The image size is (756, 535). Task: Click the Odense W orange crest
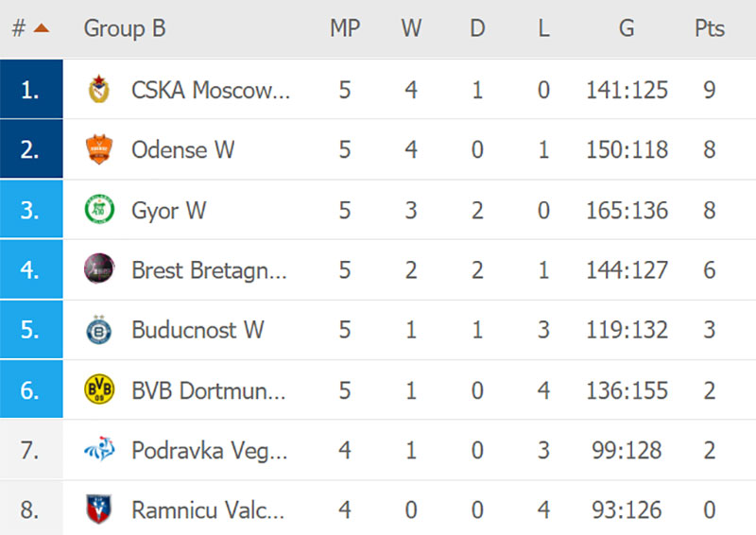(99, 149)
